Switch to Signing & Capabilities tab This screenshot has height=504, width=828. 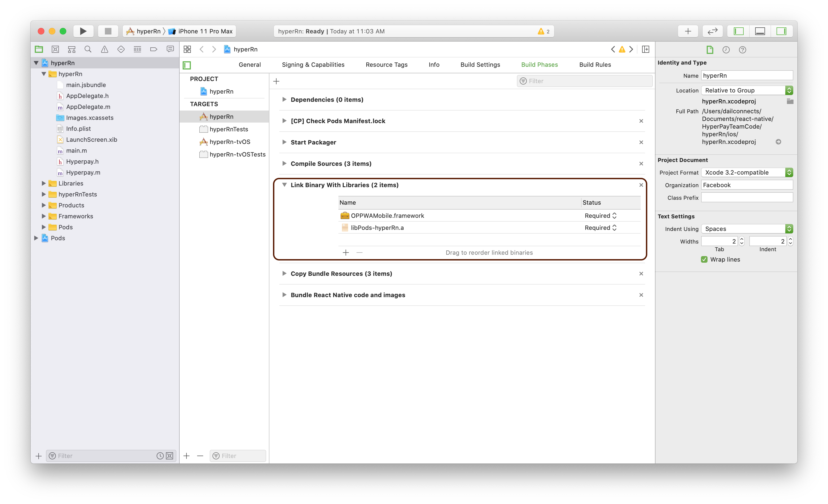[x=313, y=65]
